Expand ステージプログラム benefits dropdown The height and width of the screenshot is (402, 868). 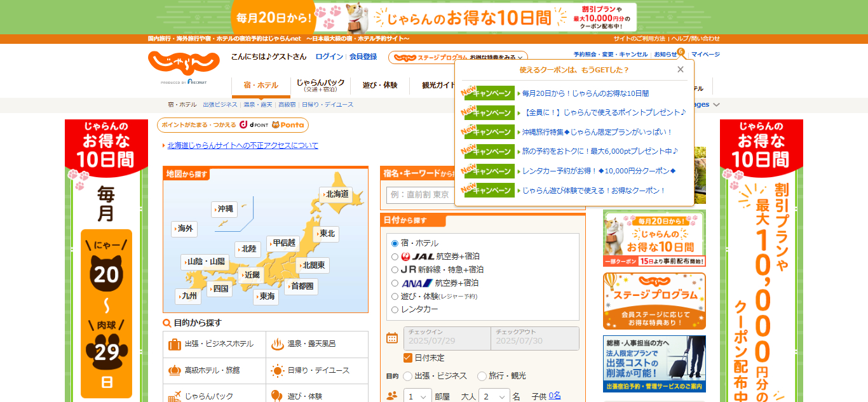458,58
